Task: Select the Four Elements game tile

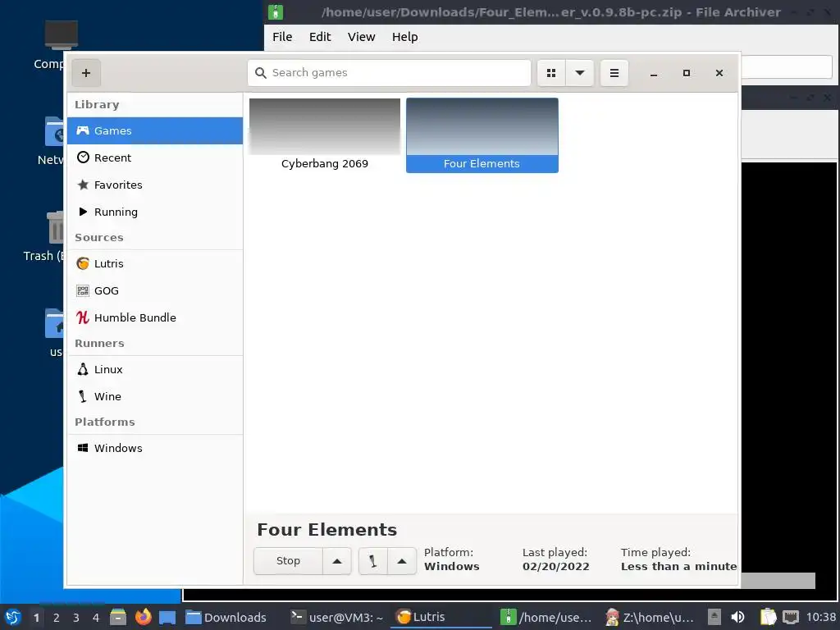Action: (482, 135)
